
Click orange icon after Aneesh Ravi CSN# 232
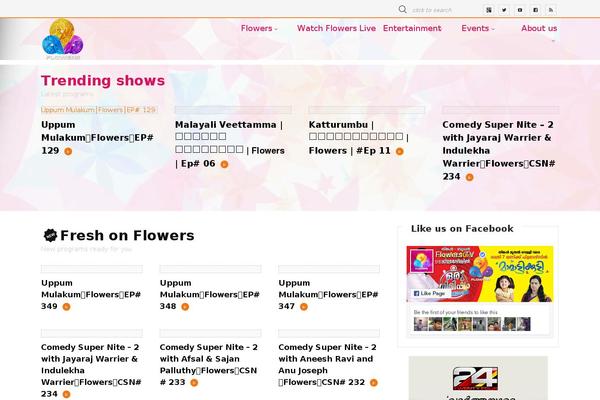pos(373,382)
